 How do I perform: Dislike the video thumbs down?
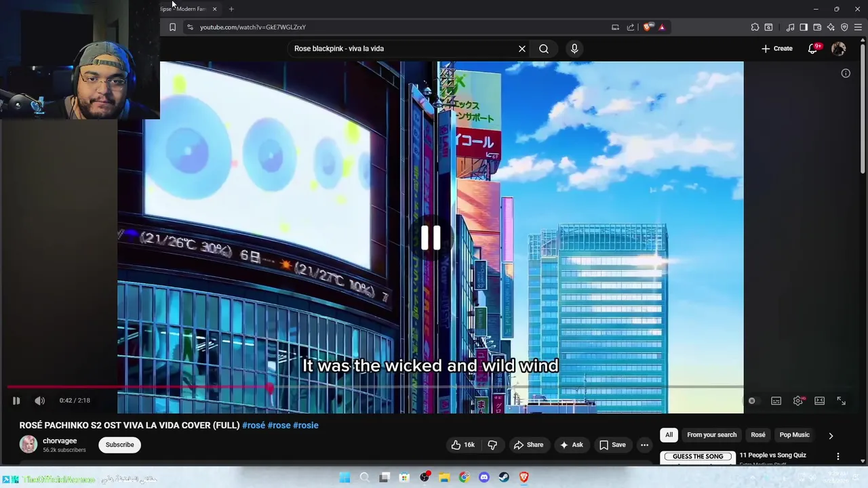[492, 445]
